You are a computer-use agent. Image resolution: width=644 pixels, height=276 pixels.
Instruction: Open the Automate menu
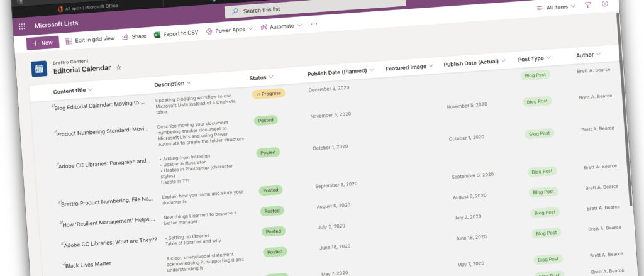pos(281,26)
